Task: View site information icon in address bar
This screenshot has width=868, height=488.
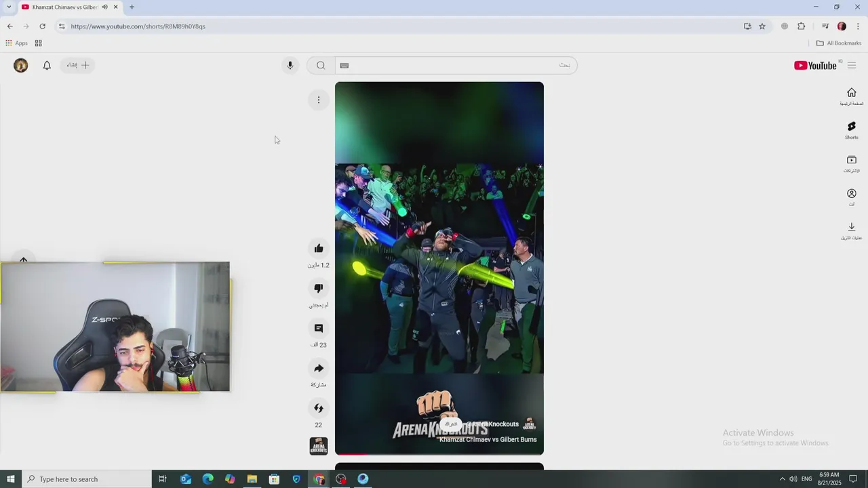Action: coord(62,26)
